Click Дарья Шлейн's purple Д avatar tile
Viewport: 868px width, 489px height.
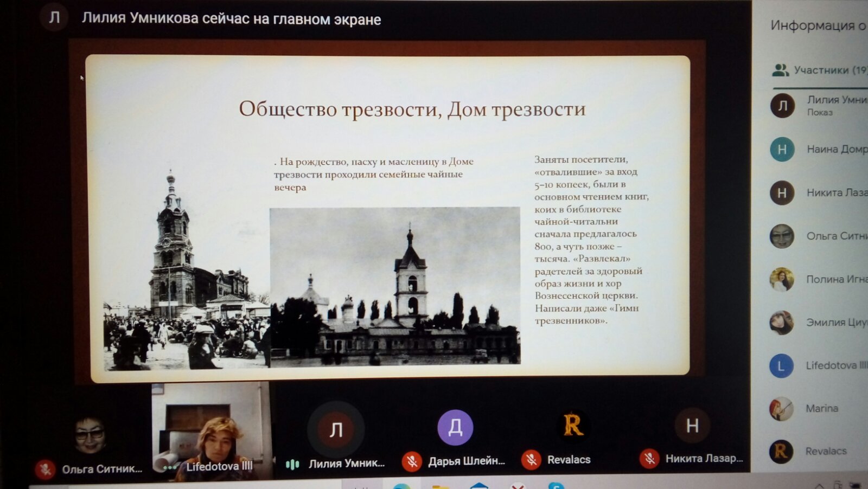pos(455,427)
